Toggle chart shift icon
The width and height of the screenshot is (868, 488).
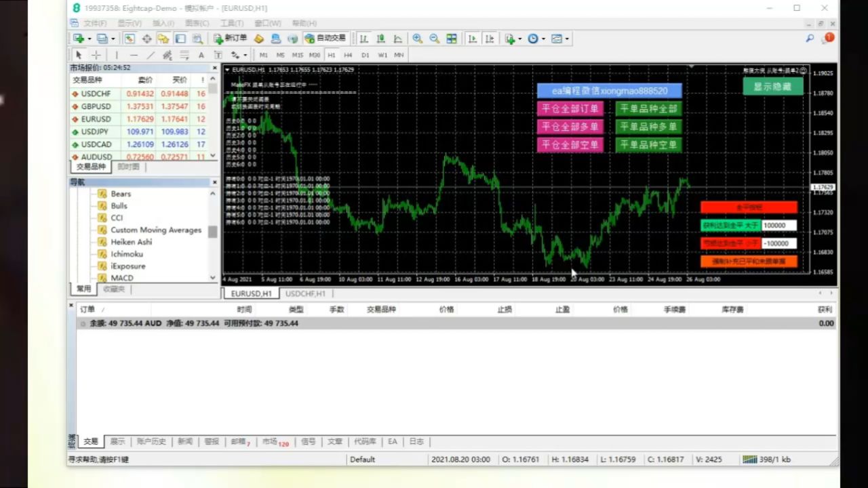pyautogui.click(x=490, y=39)
